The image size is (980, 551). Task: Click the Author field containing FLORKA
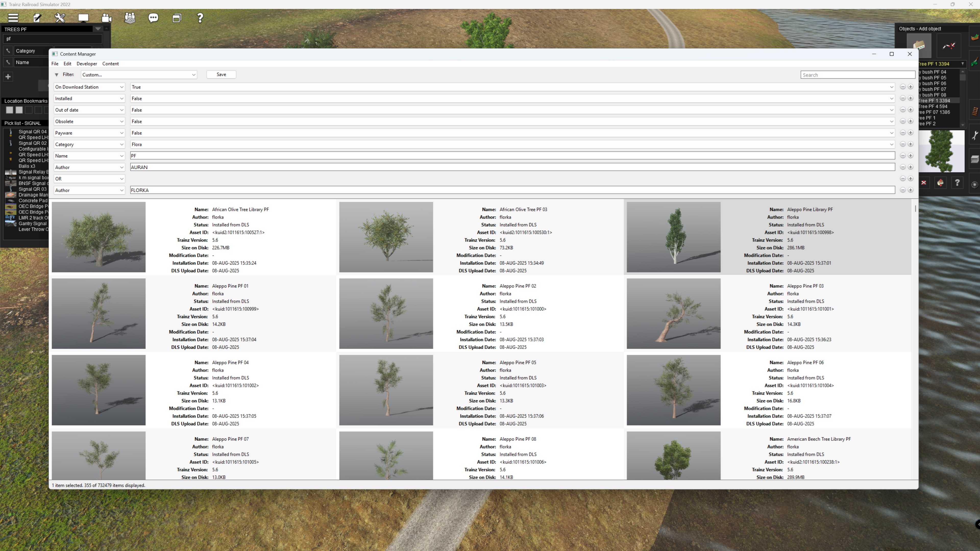point(512,190)
